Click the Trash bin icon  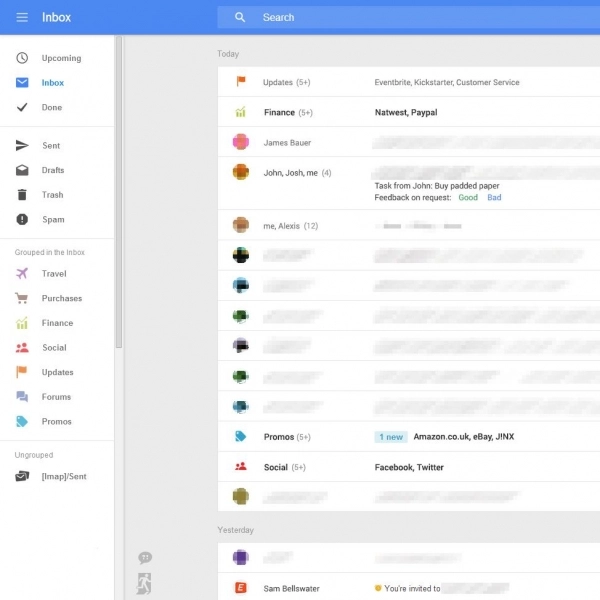click(22, 195)
